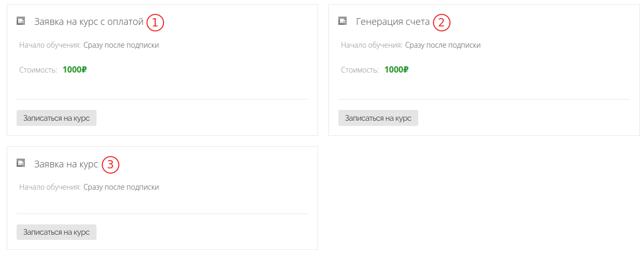Click the icon beside "Заявка на курс с оплатой"
Viewport: 644px width, 256px height.
[21, 21]
